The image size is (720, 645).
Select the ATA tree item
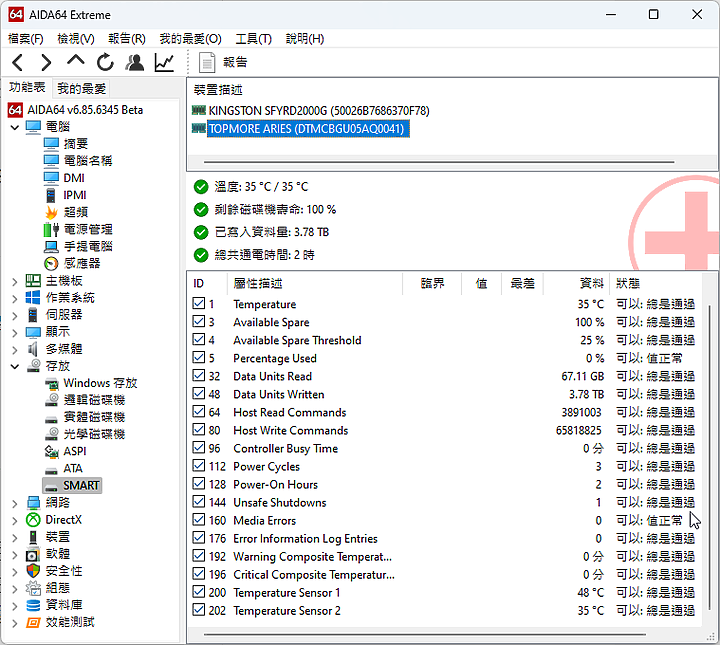pyautogui.click(x=73, y=468)
